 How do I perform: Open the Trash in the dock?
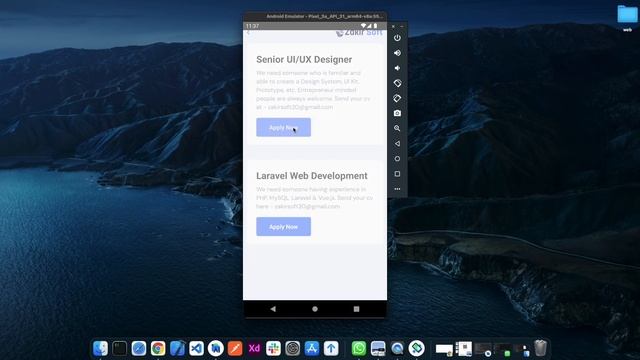[x=540, y=348]
